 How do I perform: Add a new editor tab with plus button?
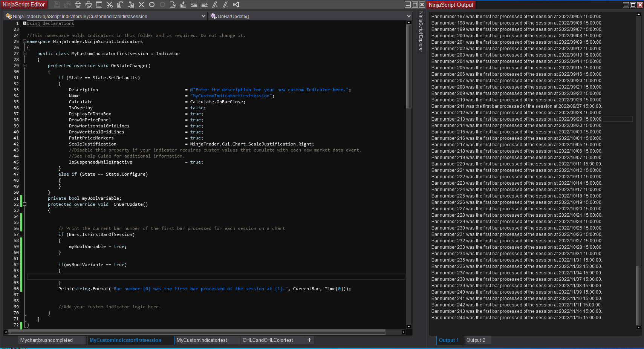(x=309, y=340)
